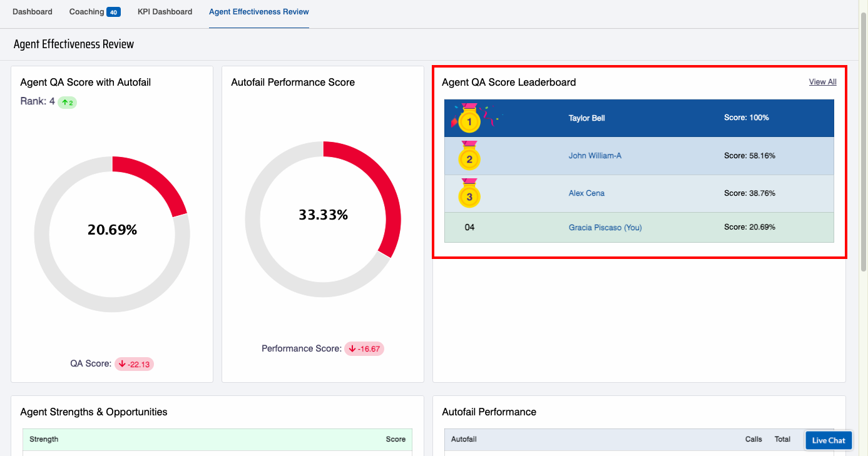Go to the KPI Dashboard tab
Viewport: 868px width, 456px height.
[165, 12]
